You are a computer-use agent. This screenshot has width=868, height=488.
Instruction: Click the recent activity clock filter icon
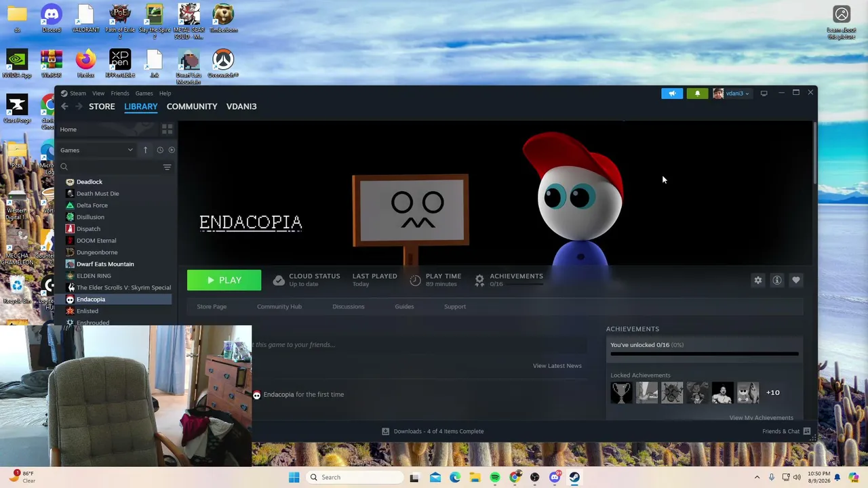tap(160, 150)
